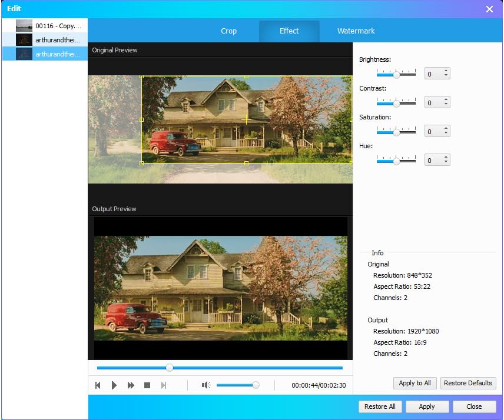This screenshot has height=420, width=504.
Task: Open the Watermark tab
Action: [356, 31]
